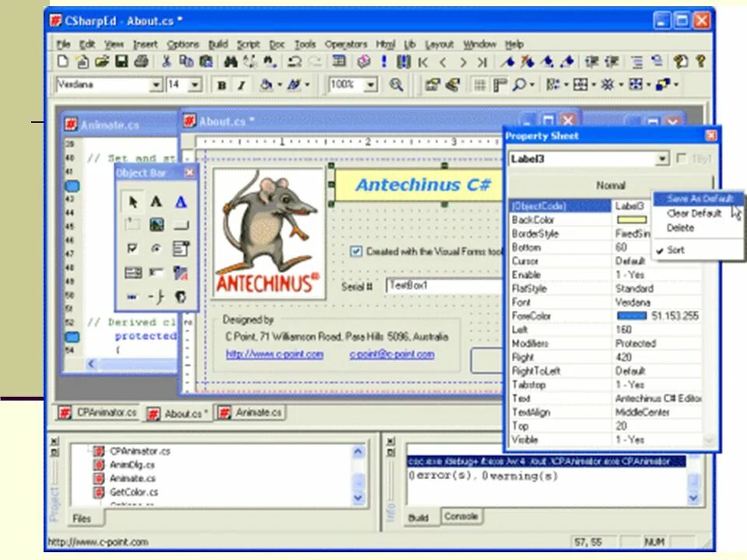Click the blue ForeColor swatch
Viewport: 747px width, 560px height.
click(632, 316)
